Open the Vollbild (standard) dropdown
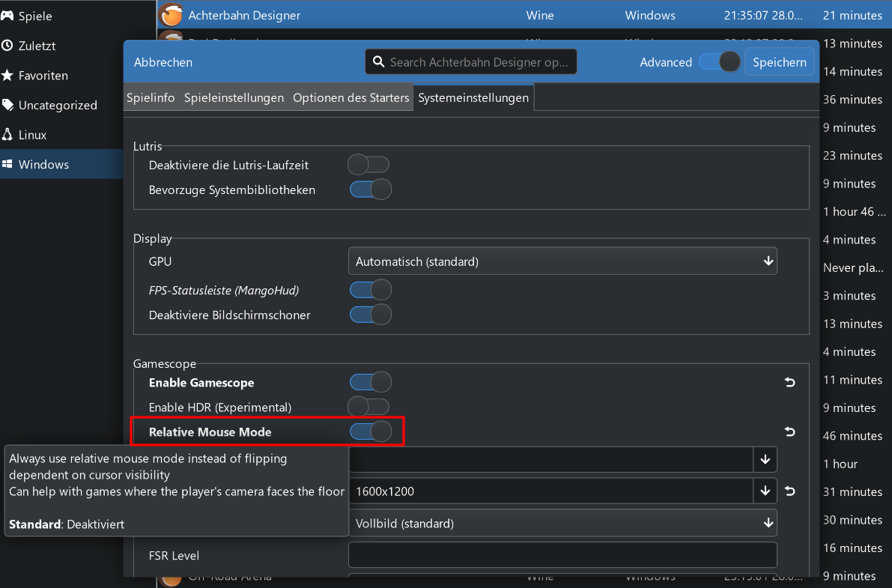The height and width of the screenshot is (588, 892). pyautogui.click(x=562, y=523)
